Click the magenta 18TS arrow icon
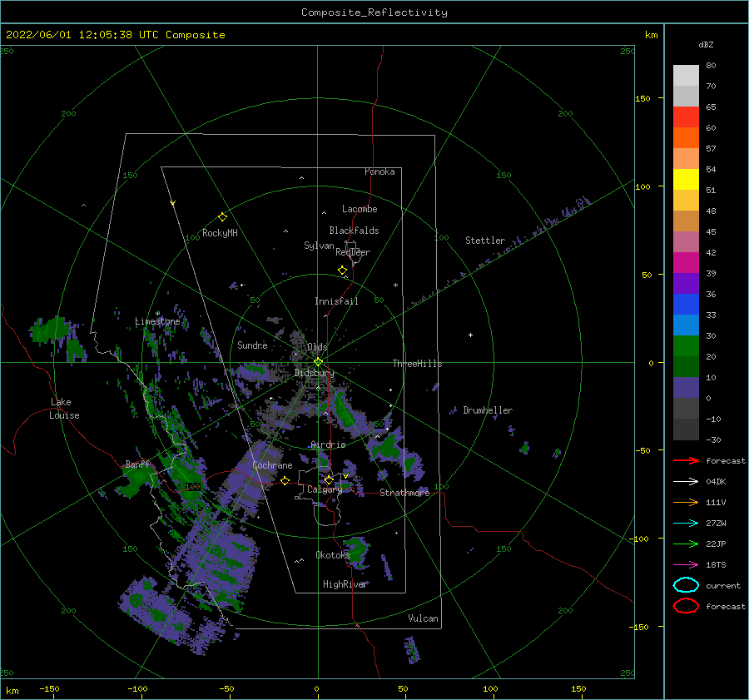Screen dimensions: 749x700 [686, 565]
